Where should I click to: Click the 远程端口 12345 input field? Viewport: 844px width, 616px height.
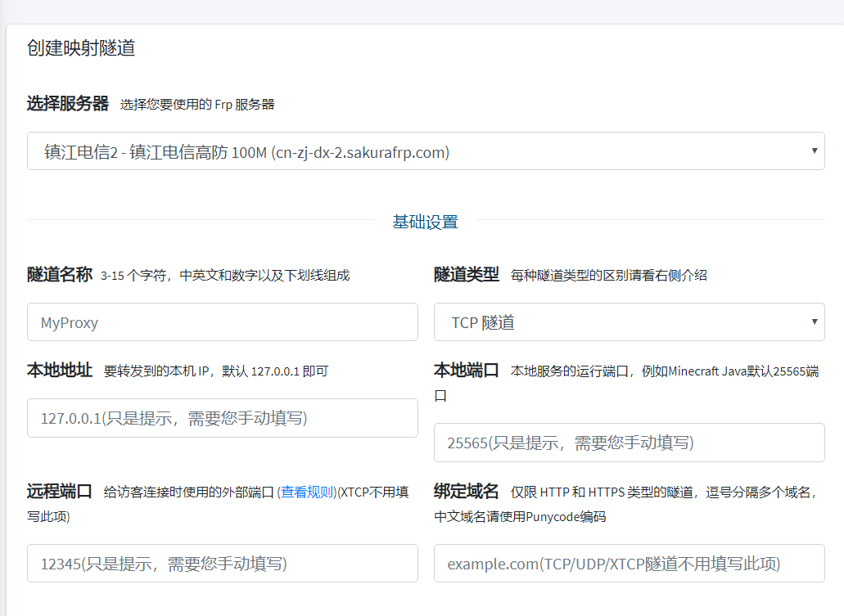click(223, 564)
